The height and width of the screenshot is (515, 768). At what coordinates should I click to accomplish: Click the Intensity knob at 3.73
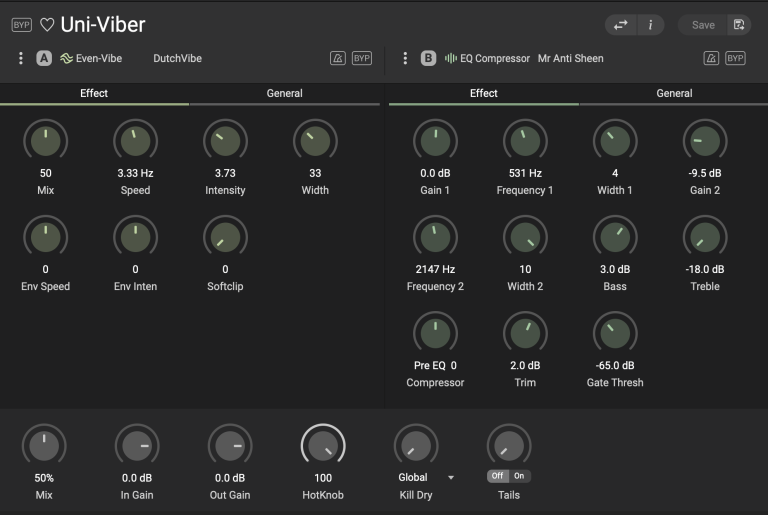pyautogui.click(x=225, y=141)
